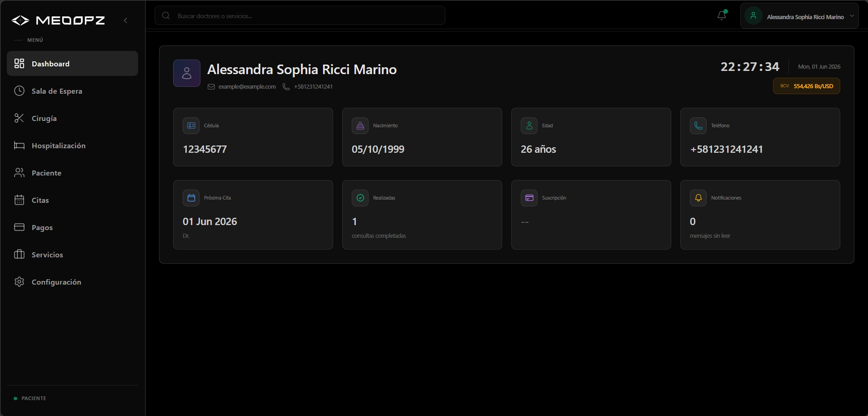Open Configuración from the sidebar
Image resolution: width=868 pixels, height=416 pixels.
72,282
